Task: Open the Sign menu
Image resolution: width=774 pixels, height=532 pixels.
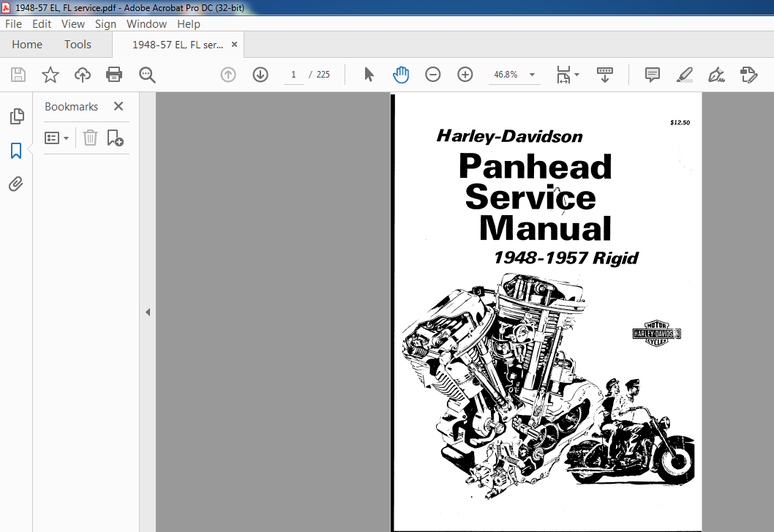Action: coord(105,23)
